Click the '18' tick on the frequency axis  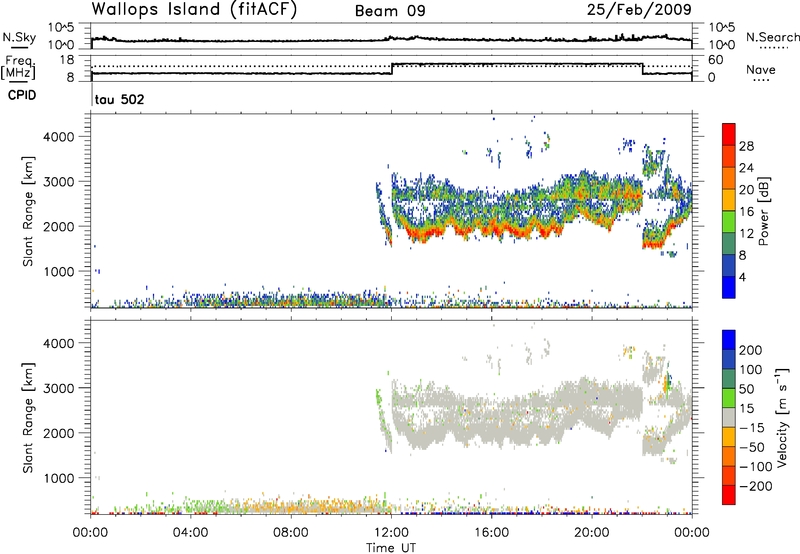point(67,60)
